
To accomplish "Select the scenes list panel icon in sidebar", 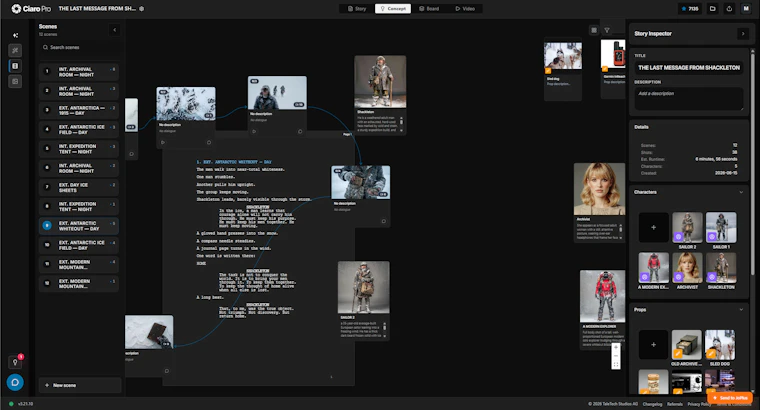I will tap(15, 66).
